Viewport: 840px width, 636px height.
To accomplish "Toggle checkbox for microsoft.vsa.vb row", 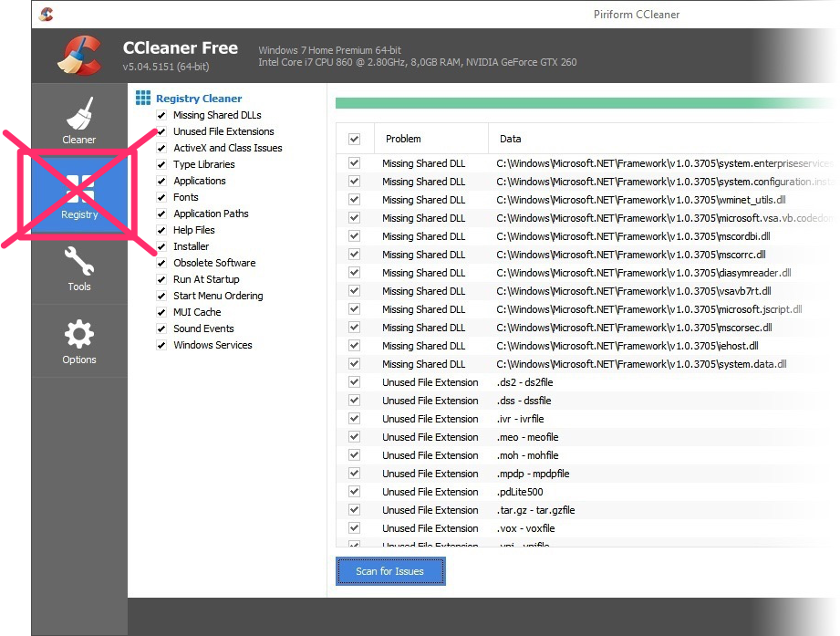I will [x=354, y=217].
